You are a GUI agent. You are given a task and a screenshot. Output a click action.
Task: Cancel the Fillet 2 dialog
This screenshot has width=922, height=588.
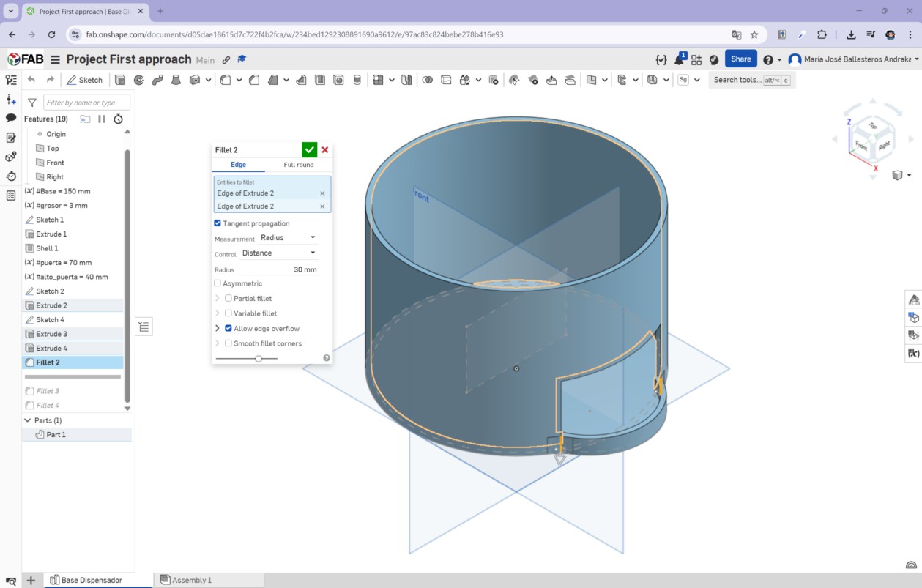pos(325,149)
